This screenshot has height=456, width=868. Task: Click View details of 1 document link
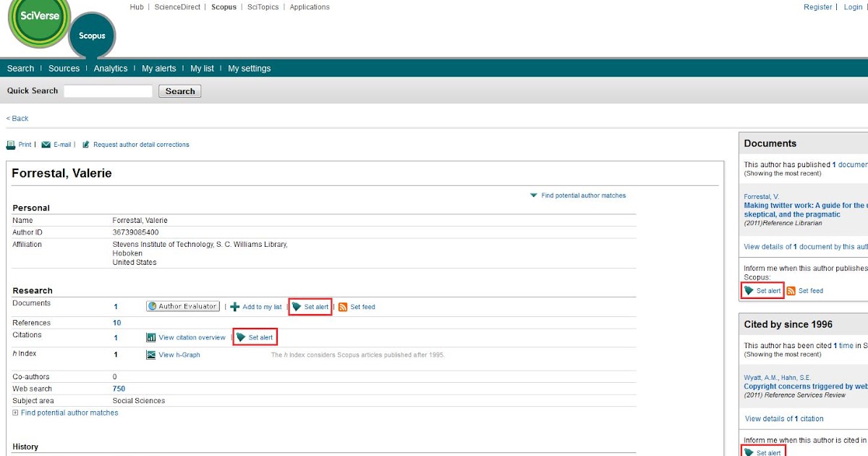pyautogui.click(x=806, y=247)
